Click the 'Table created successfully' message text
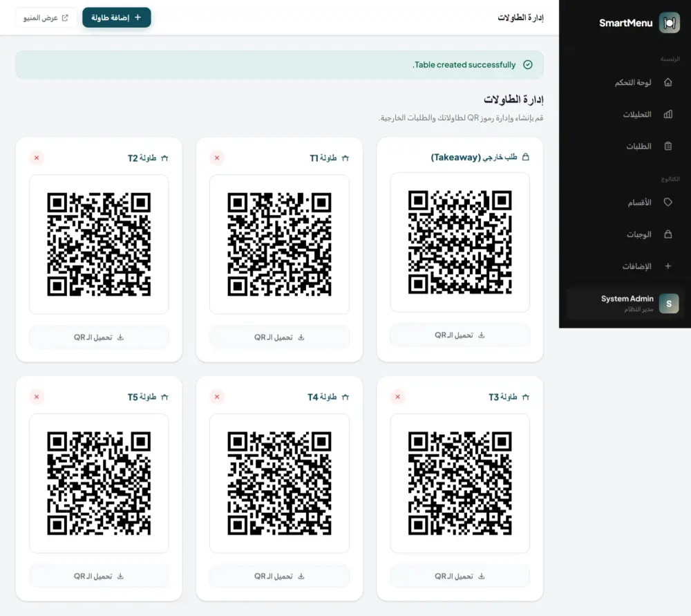The width and height of the screenshot is (691, 616). [464, 65]
